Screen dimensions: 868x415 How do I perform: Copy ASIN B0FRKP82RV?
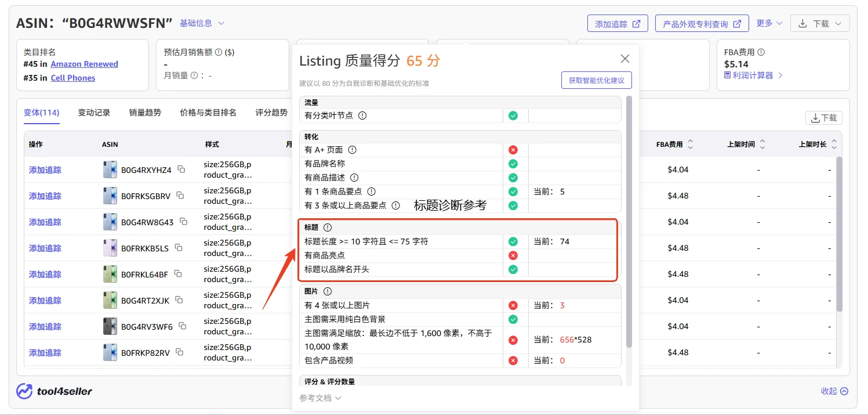point(180,352)
